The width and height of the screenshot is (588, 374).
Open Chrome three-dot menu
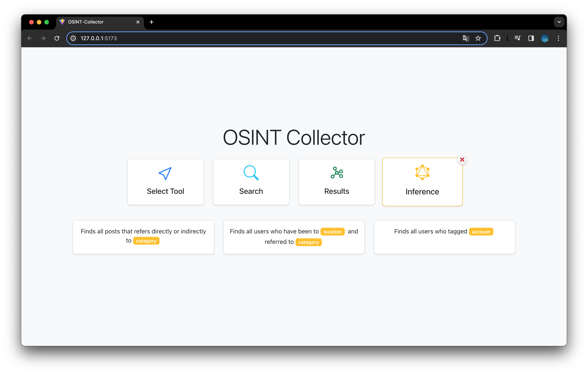click(x=558, y=38)
